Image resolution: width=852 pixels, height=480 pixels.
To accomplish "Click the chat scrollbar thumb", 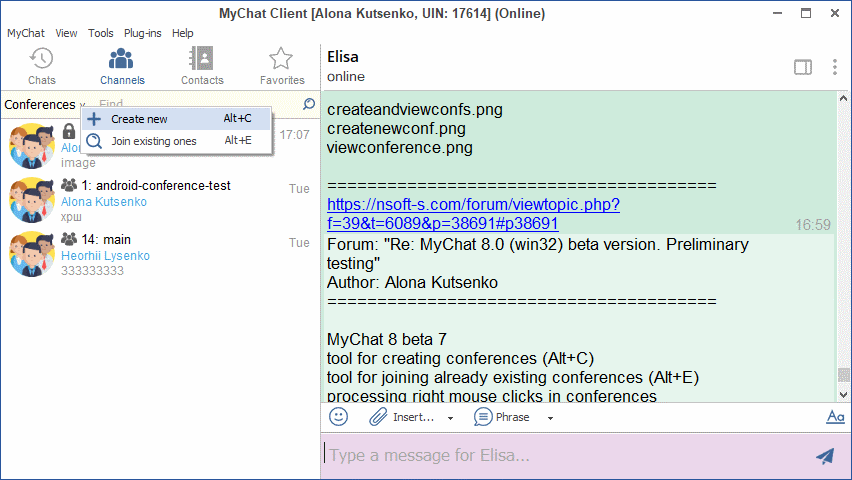I will 843,375.
